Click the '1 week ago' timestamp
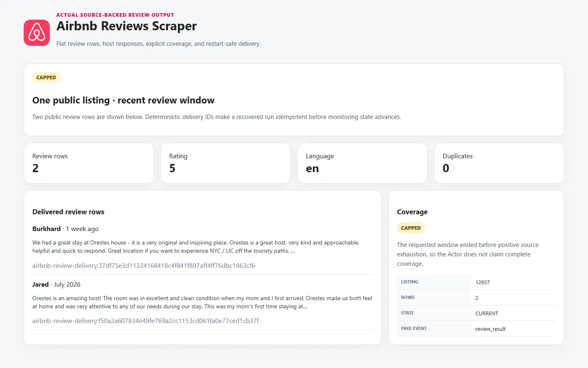 (x=82, y=229)
